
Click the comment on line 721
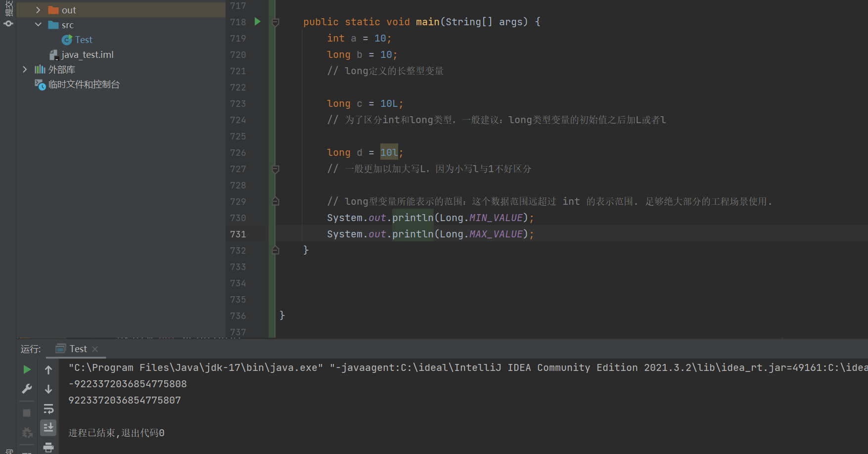(x=385, y=71)
